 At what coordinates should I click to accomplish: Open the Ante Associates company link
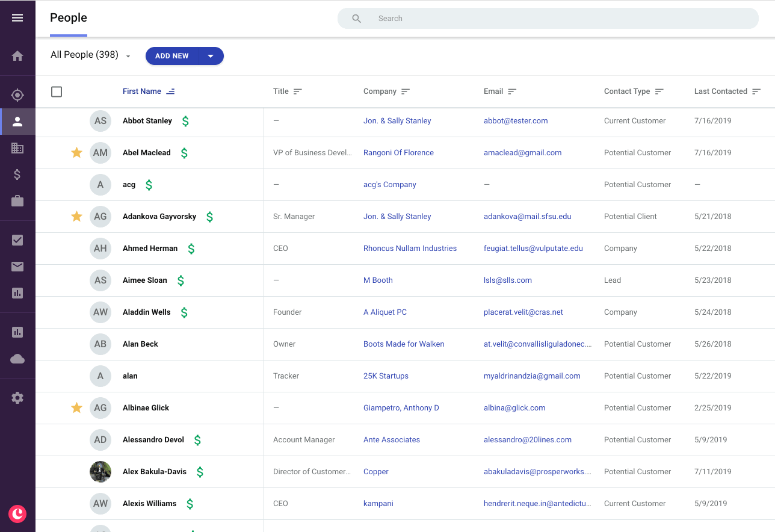point(392,440)
